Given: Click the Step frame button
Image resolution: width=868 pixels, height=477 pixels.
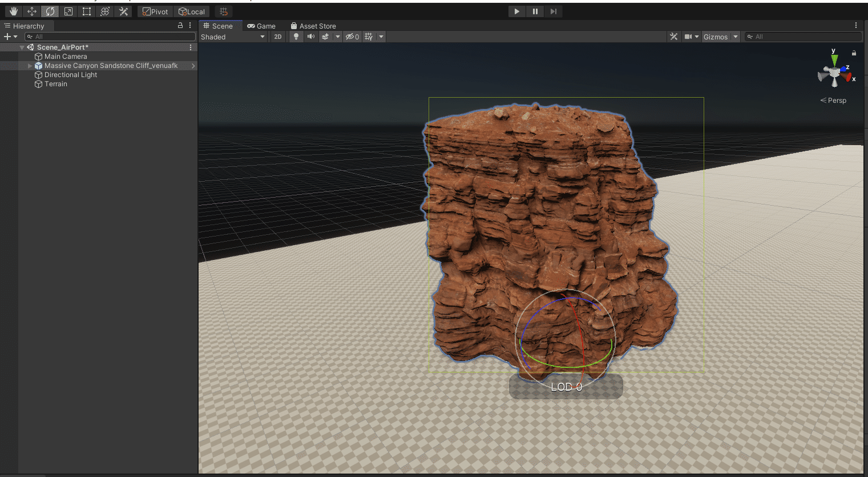Looking at the screenshot, I should pyautogui.click(x=553, y=11).
